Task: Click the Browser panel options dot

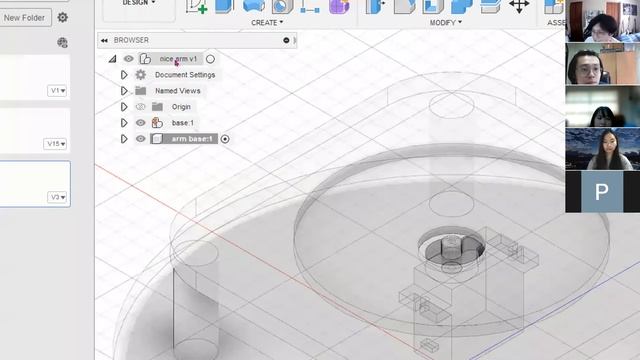Action: [x=286, y=40]
